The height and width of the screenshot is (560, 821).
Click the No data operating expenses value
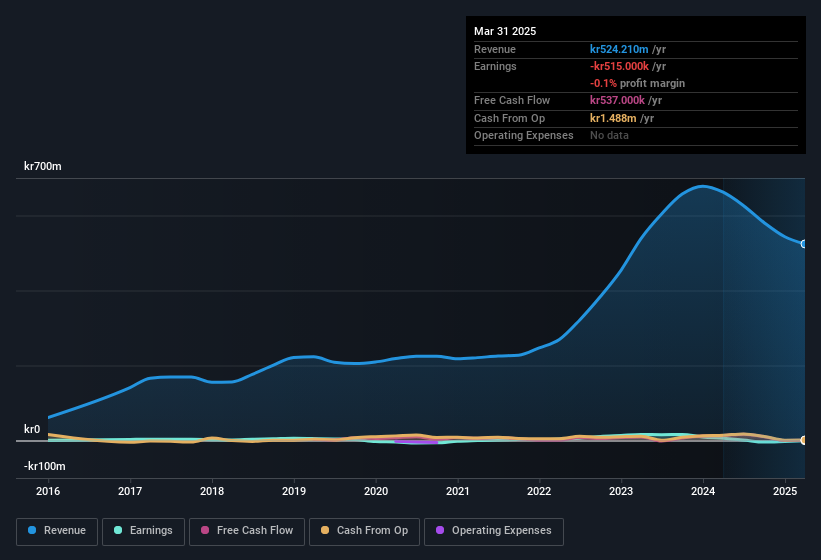[609, 136]
